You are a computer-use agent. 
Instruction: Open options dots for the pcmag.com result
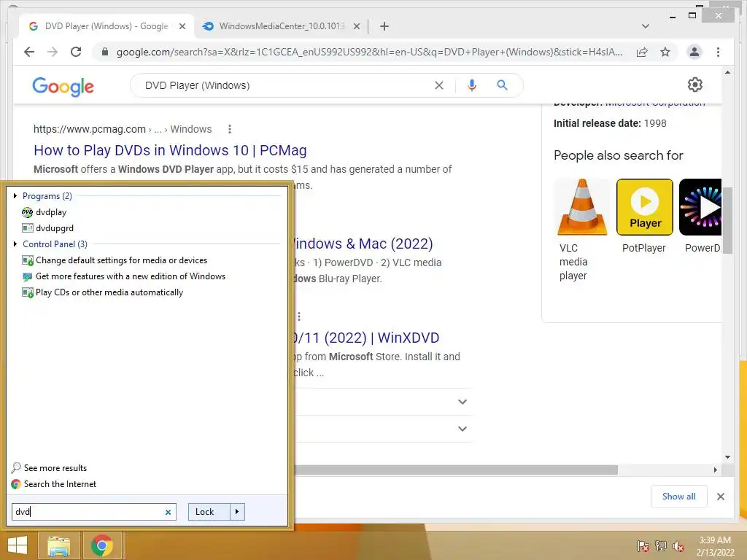(230, 129)
